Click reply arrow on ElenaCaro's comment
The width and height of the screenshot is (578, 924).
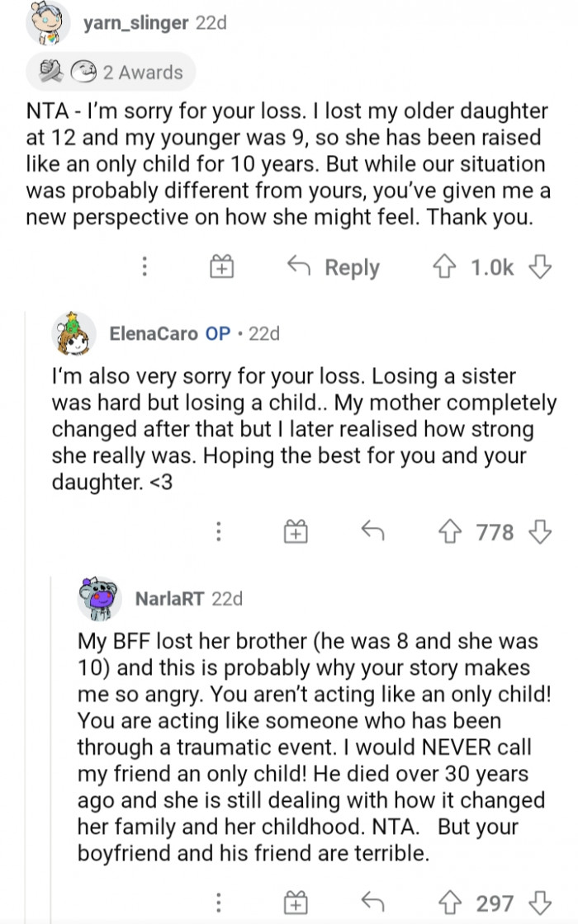pos(372,532)
